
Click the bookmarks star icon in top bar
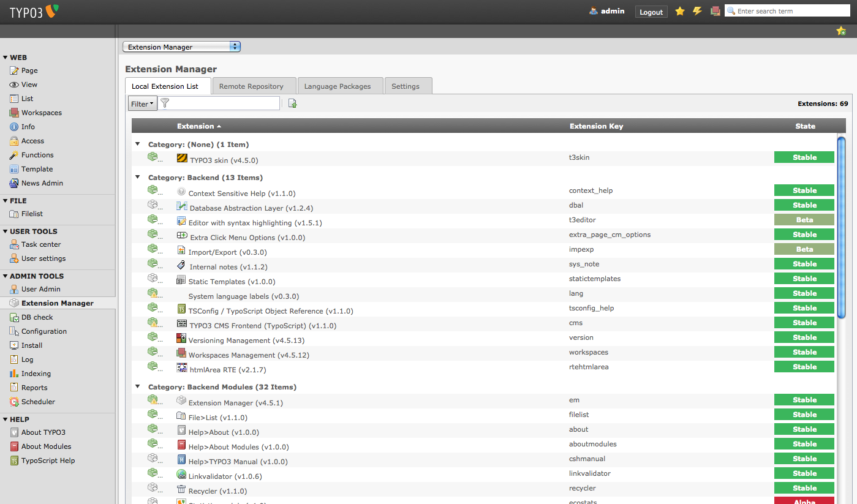[679, 11]
